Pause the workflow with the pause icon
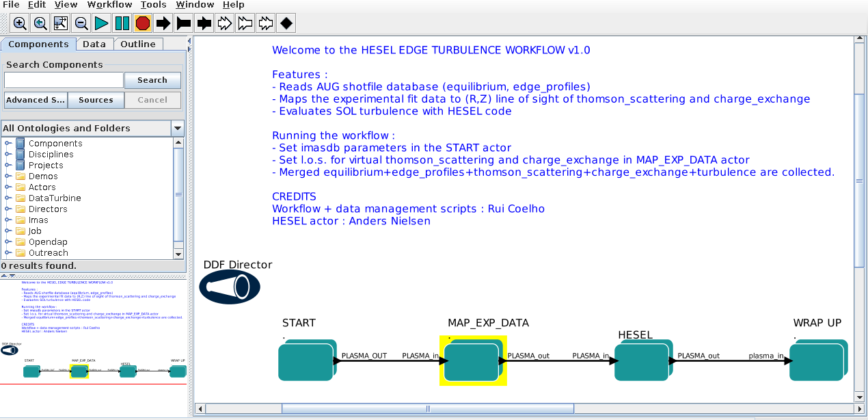The height and width of the screenshot is (420, 868). pos(122,23)
